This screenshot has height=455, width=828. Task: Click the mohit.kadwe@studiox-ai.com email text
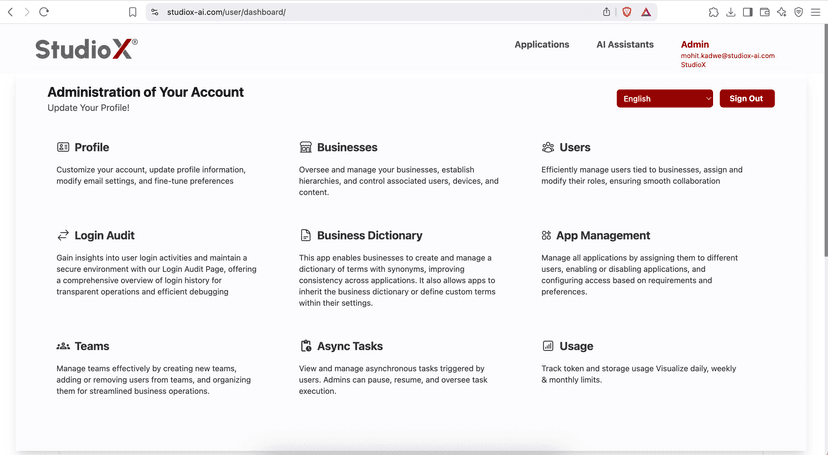point(727,55)
